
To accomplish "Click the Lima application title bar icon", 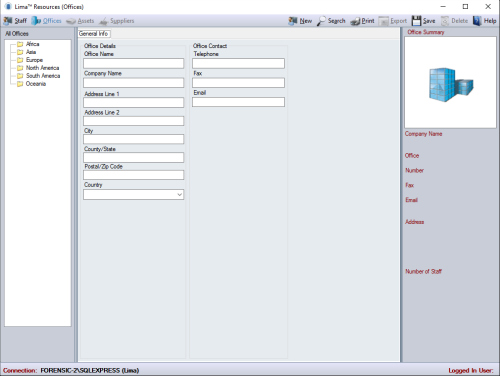I will tap(8, 6).
